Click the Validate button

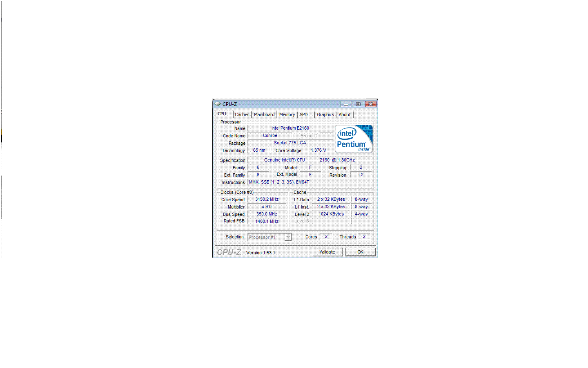coord(327,252)
